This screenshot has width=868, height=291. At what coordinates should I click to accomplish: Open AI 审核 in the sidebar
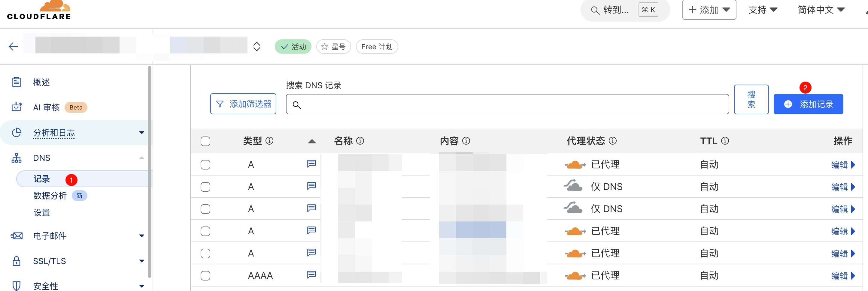pyautogui.click(x=46, y=107)
